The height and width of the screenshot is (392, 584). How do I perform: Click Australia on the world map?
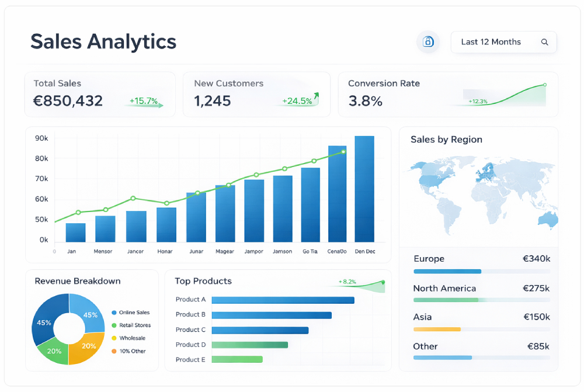click(548, 218)
